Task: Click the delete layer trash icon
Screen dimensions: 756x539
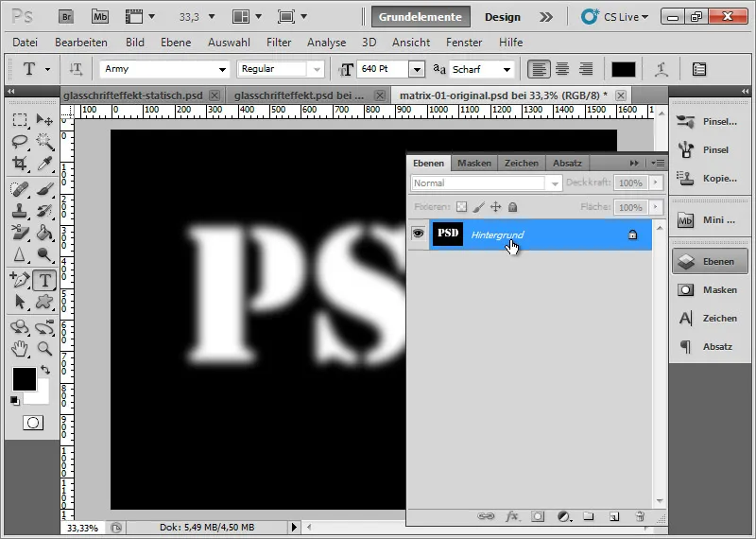Action: tap(640, 516)
